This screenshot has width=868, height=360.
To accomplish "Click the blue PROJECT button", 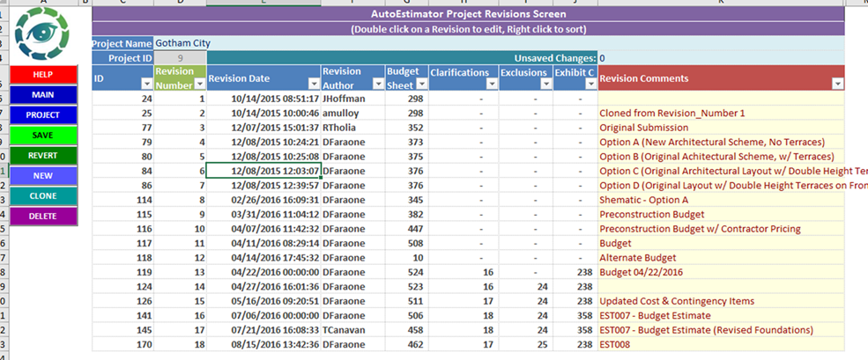I will click(43, 115).
